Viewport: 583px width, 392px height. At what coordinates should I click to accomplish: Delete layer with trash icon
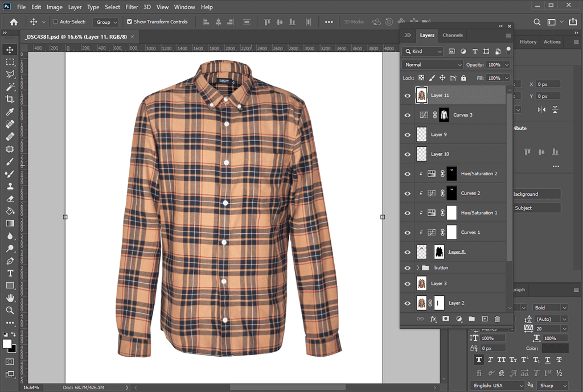tap(497, 319)
